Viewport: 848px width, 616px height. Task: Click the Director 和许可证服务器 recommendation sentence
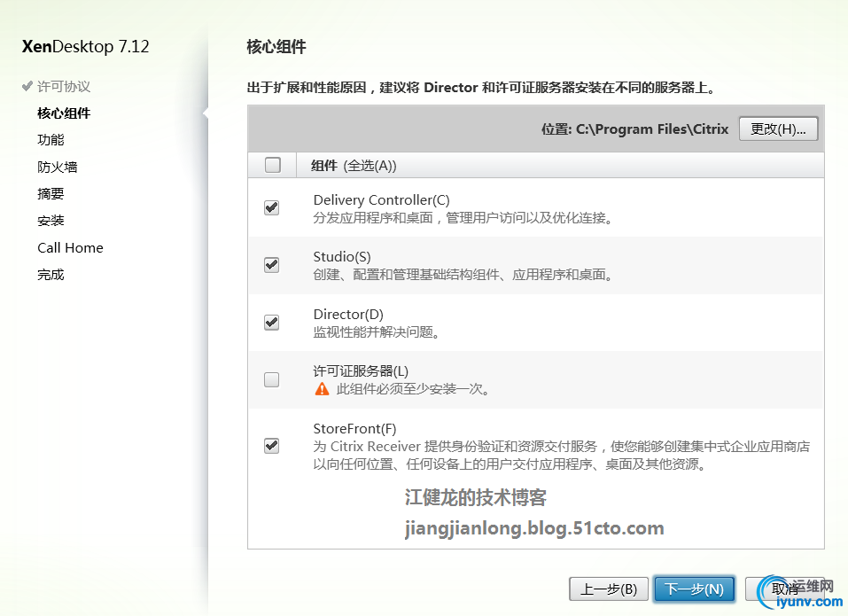coord(481,88)
